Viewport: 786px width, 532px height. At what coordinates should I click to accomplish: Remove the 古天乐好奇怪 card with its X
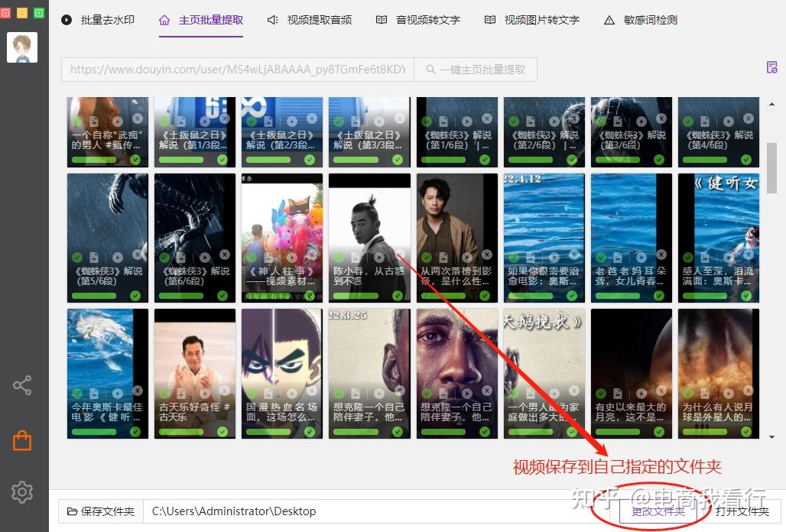[225, 391]
